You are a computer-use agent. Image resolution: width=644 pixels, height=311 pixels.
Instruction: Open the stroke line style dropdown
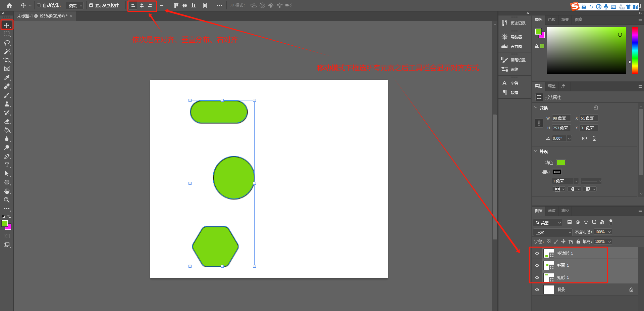coord(591,181)
